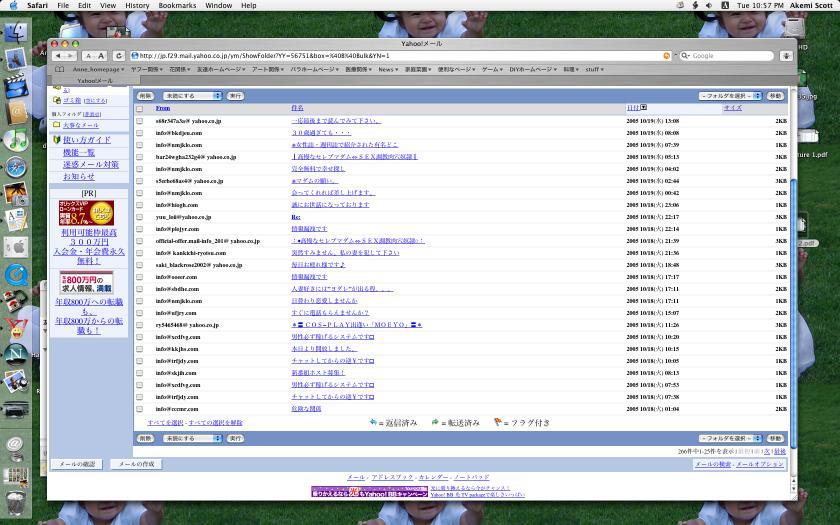This screenshot has height=525, width=840.
Task: Tick checkbox for info@hiogh.com message
Action: [139, 205]
